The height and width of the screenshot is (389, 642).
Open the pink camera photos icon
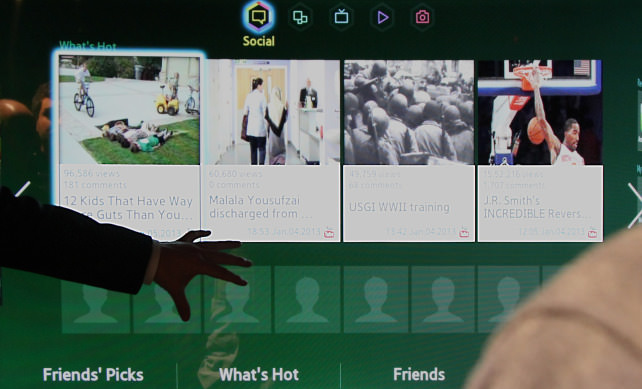point(422,17)
